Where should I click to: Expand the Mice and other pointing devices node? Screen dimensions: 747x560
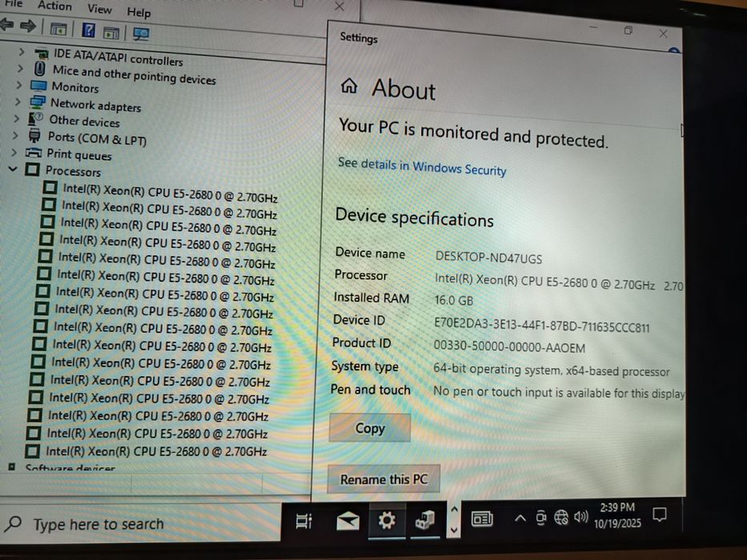click(20, 69)
